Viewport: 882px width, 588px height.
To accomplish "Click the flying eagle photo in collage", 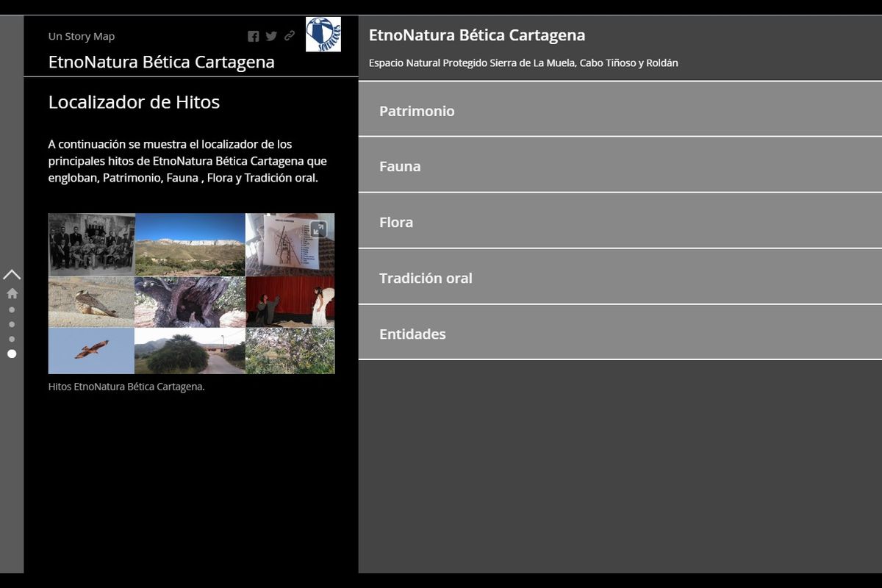I will (x=91, y=351).
